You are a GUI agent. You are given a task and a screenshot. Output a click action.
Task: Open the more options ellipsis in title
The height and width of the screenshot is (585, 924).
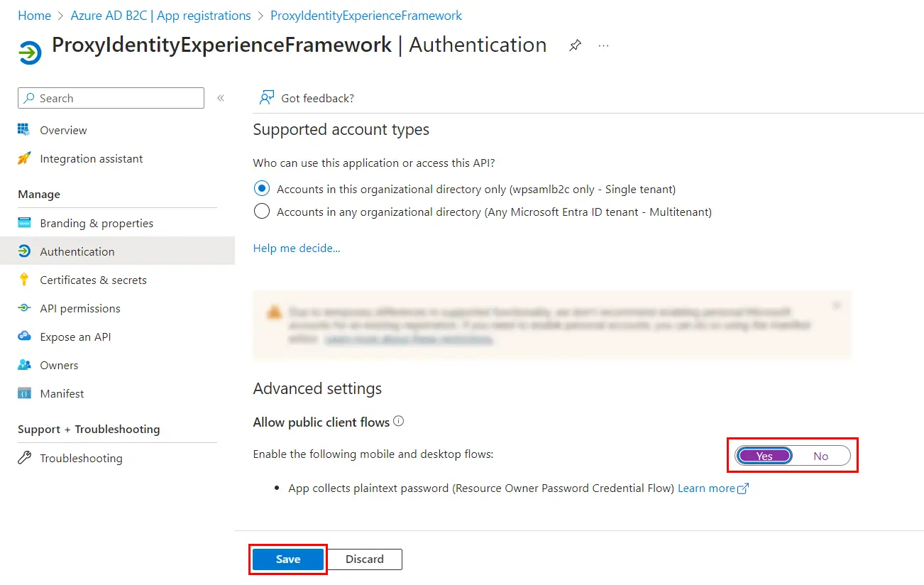604,45
